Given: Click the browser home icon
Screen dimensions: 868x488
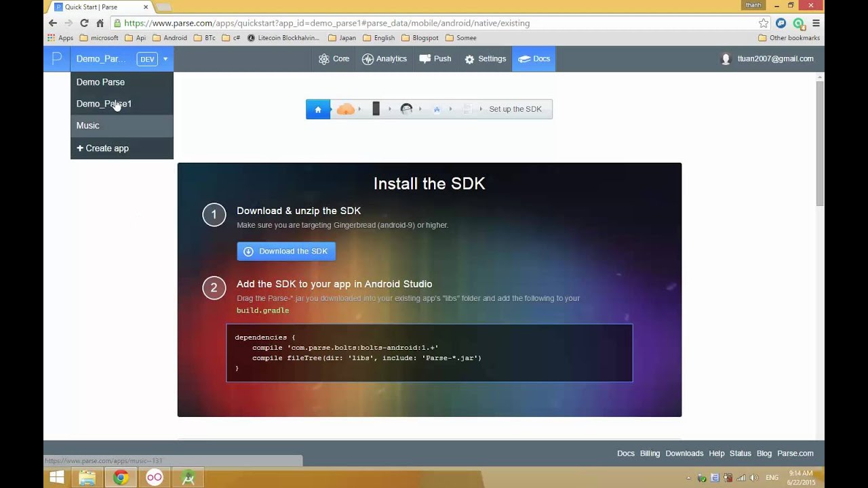Looking at the screenshot, I should pos(100,23).
